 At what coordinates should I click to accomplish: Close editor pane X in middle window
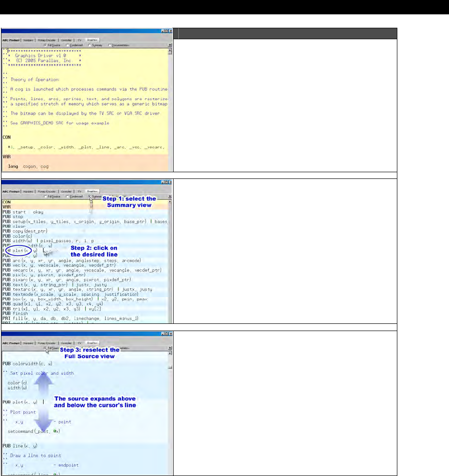[x=170, y=197]
